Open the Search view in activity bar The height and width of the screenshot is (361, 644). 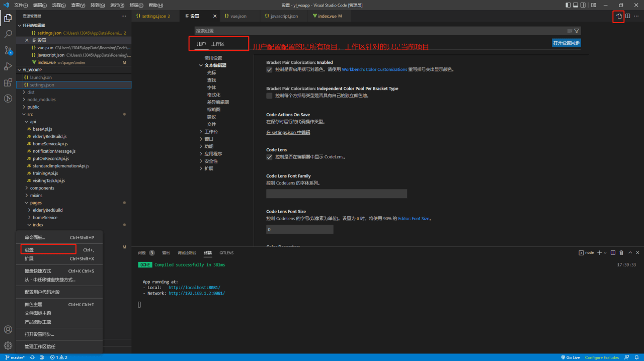(x=8, y=34)
